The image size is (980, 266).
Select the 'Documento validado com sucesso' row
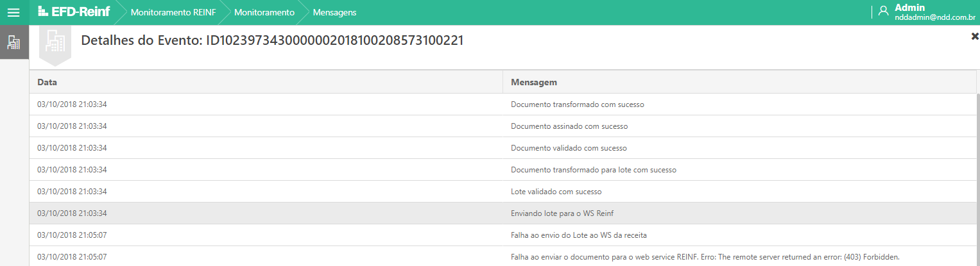point(569,148)
